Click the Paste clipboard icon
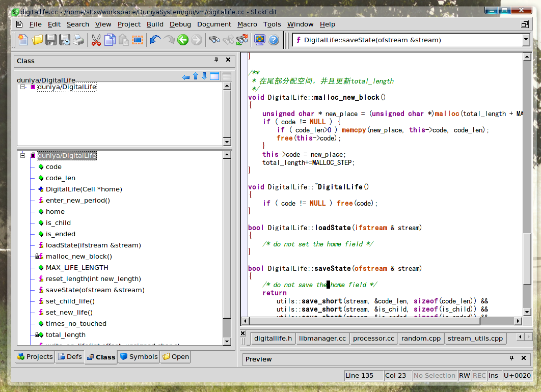Viewport: 541px width, 392px height. coord(123,40)
